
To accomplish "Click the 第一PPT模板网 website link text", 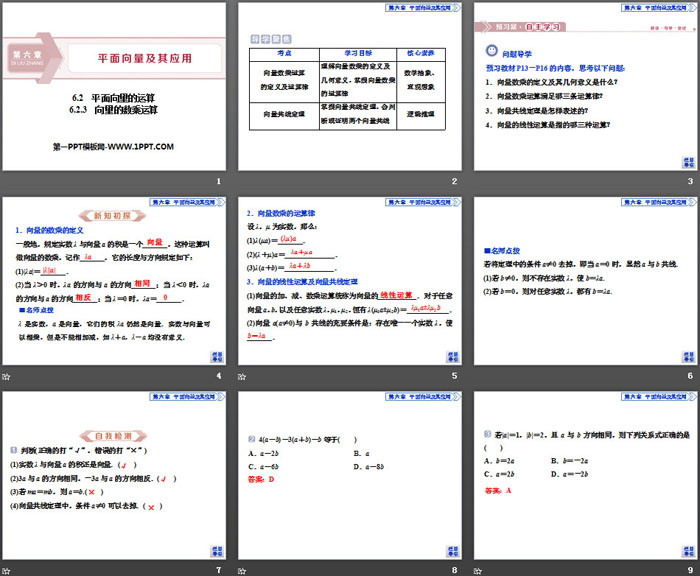I will click(113, 146).
